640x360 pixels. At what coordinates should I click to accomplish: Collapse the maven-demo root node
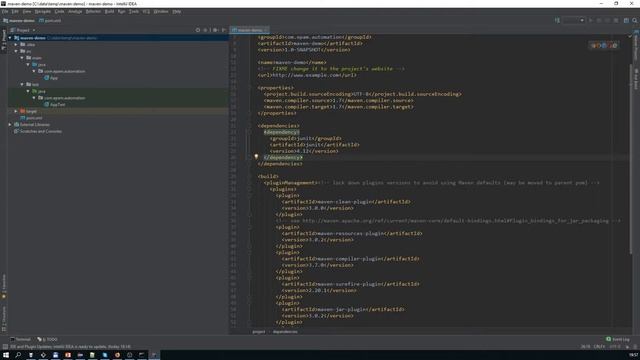point(10,38)
